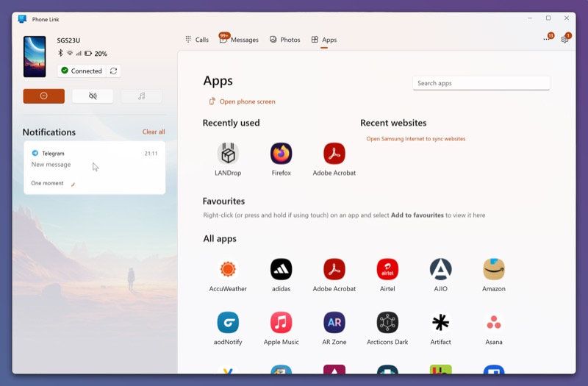Image resolution: width=588 pixels, height=386 pixels.
Task: Switch to the Calls tab
Action: [x=197, y=40]
